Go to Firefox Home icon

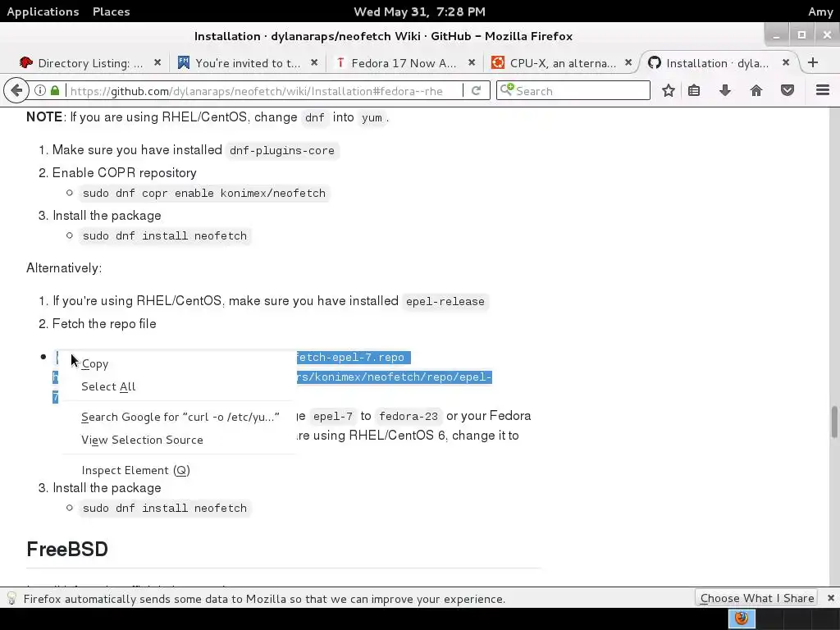click(x=756, y=90)
